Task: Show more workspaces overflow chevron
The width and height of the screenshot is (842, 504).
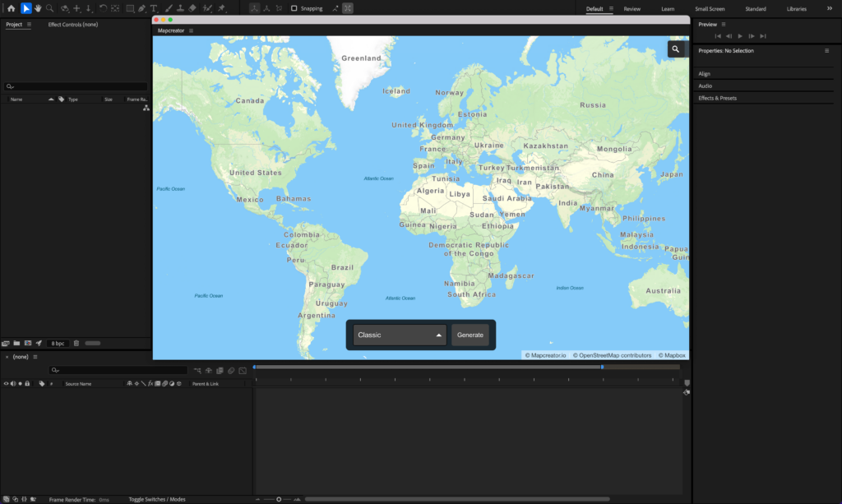Action: point(830,8)
